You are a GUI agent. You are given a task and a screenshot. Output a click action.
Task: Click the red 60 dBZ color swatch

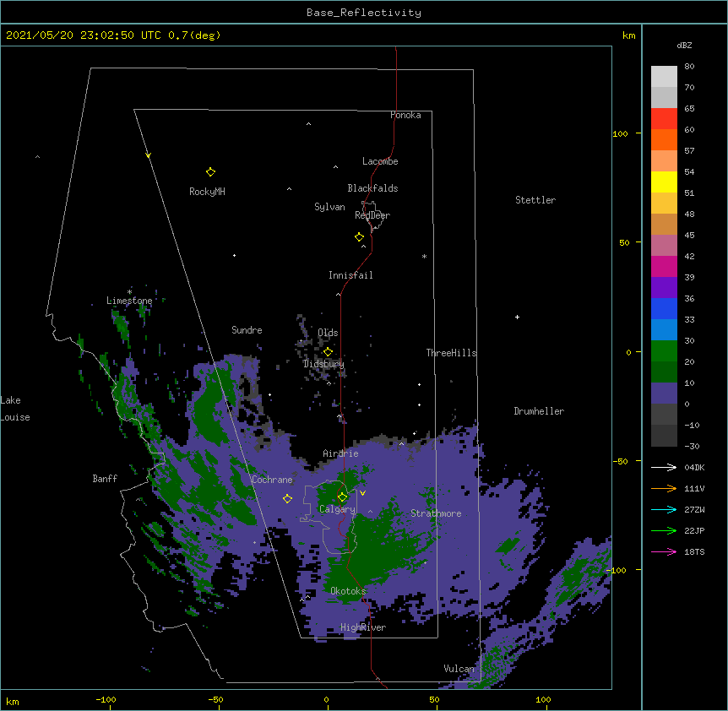pyautogui.click(x=664, y=119)
